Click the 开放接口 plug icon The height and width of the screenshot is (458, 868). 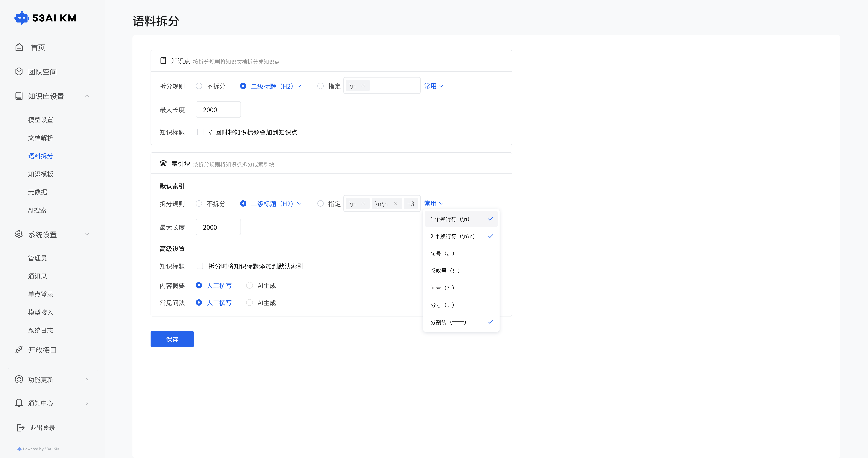[x=19, y=350]
